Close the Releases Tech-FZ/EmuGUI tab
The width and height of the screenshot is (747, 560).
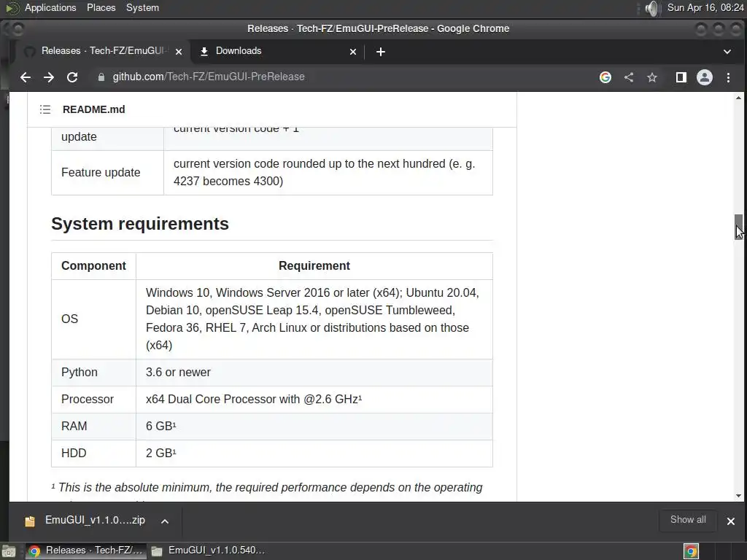[179, 52]
